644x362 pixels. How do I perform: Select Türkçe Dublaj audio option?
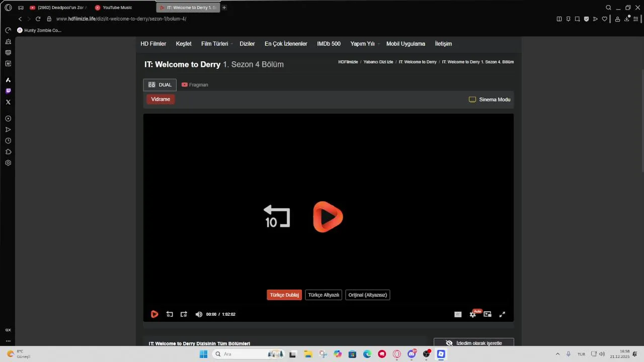284,295
